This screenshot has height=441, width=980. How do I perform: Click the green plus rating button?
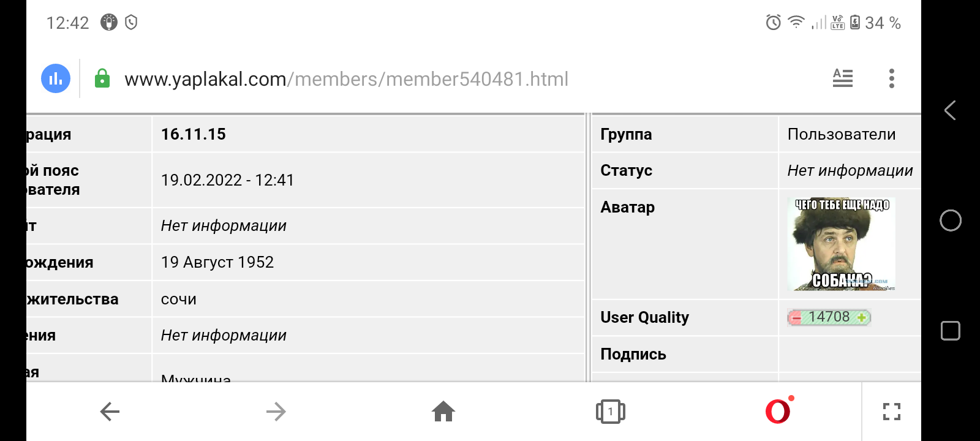(x=862, y=317)
